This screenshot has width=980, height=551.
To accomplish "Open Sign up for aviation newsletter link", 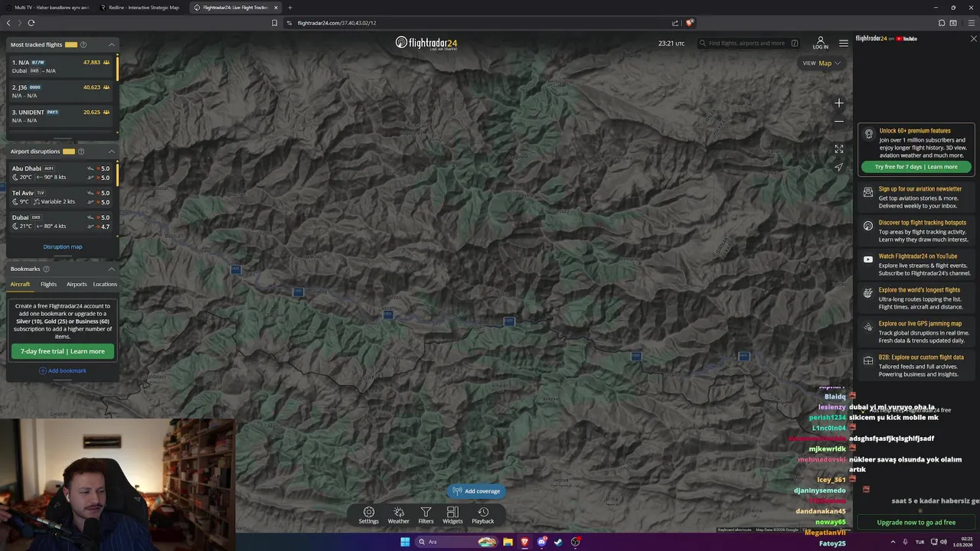I will pos(916,197).
